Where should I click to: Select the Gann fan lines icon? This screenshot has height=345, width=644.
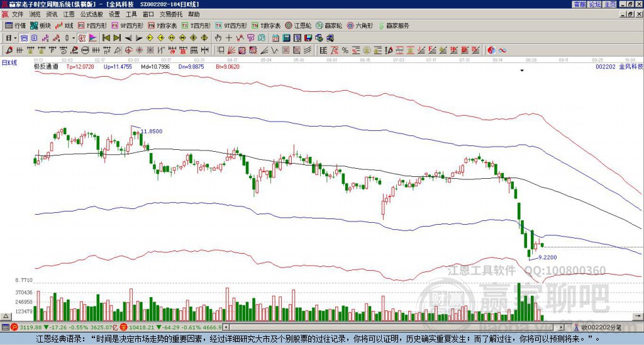click(231, 50)
